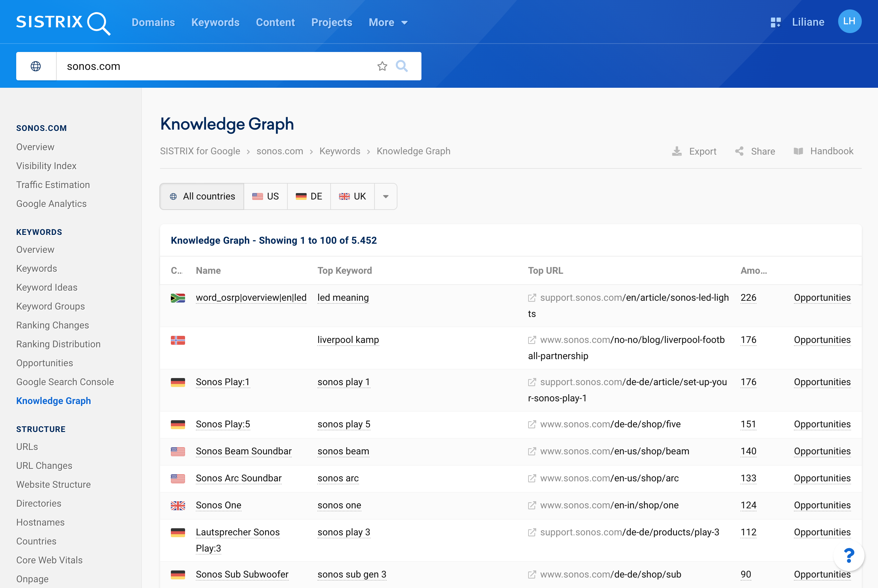The image size is (878, 588).
Task: Filter by DE country tab
Action: [x=309, y=196]
